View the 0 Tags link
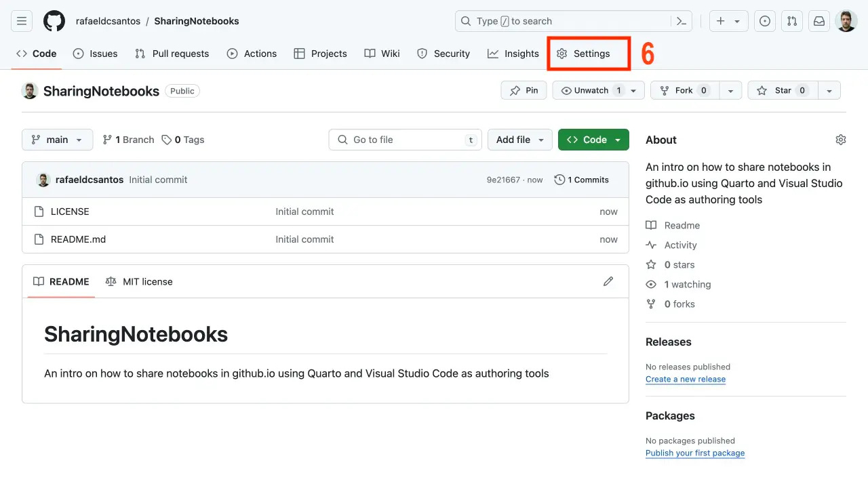 tap(183, 140)
